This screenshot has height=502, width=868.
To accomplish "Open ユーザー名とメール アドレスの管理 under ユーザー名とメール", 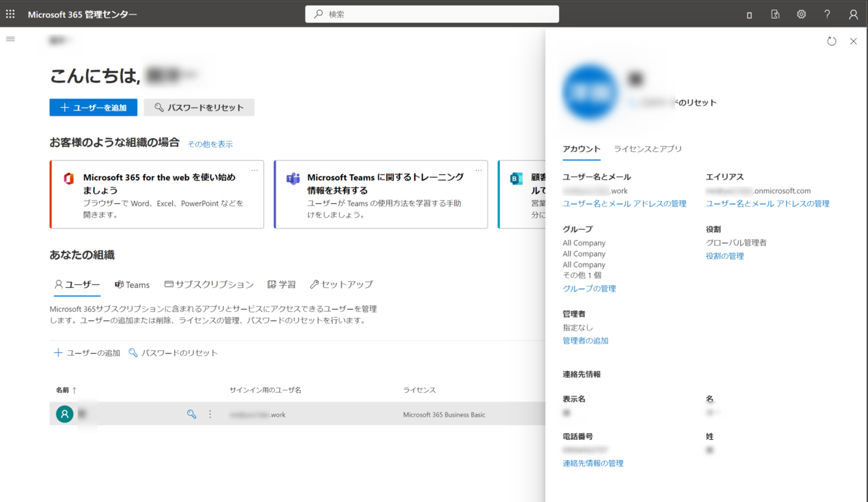I will click(x=624, y=204).
